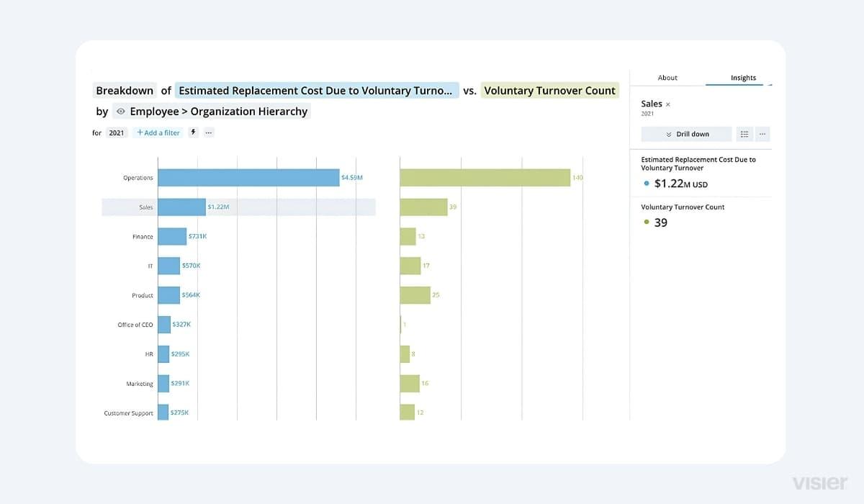The width and height of the screenshot is (864, 504).
Task: Click the Customer Support green bar (12)
Action: (408, 413)
